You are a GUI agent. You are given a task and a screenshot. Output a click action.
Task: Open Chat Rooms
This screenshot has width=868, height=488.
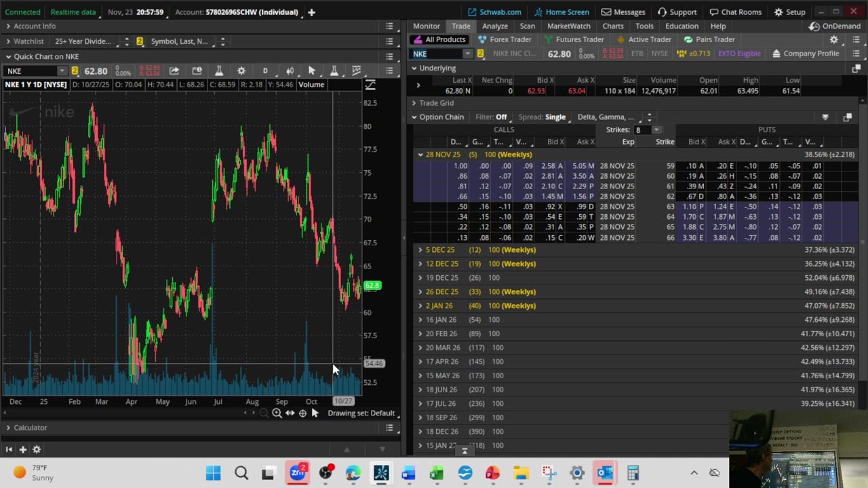tap(736, 12)
